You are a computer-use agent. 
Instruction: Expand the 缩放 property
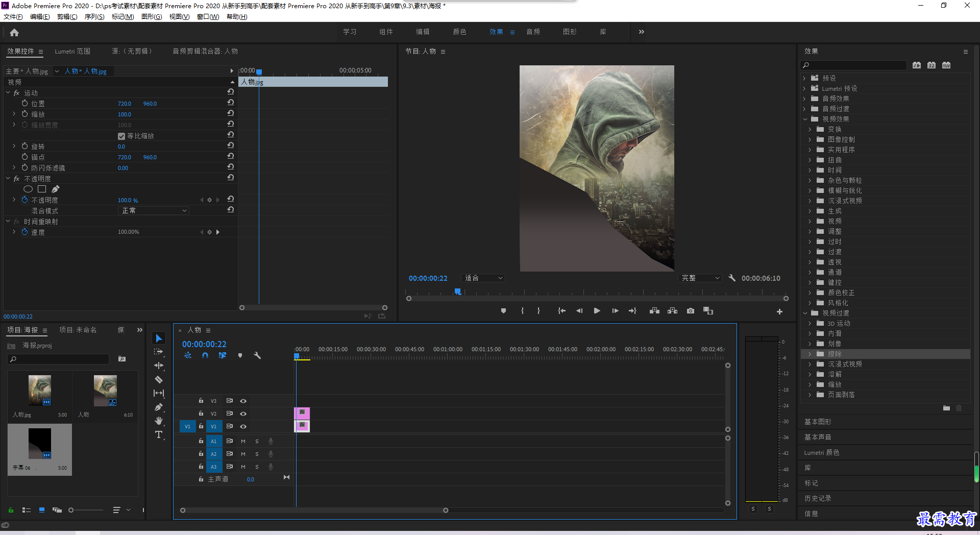(x=14, y=114)
